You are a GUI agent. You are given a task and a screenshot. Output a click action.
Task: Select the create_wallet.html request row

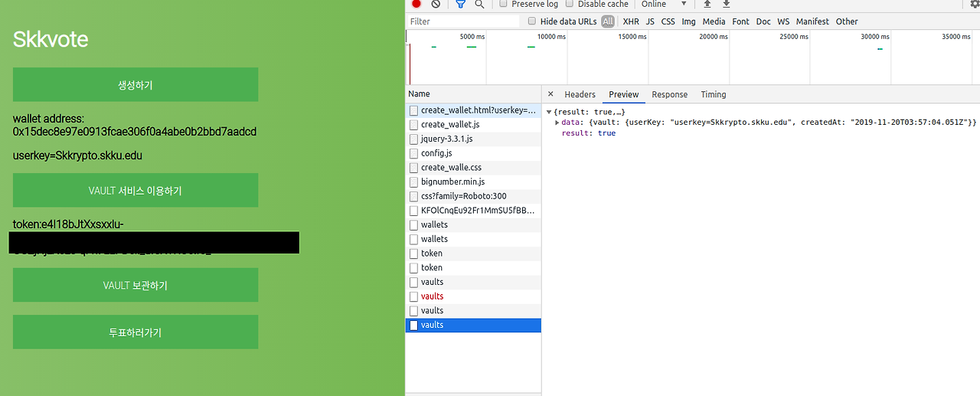pos(473,110)
